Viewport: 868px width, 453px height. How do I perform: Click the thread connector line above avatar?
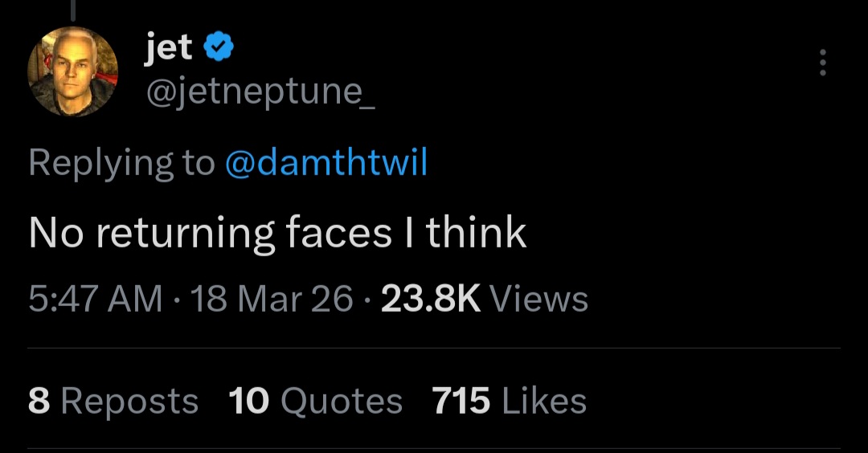[72, 10]
